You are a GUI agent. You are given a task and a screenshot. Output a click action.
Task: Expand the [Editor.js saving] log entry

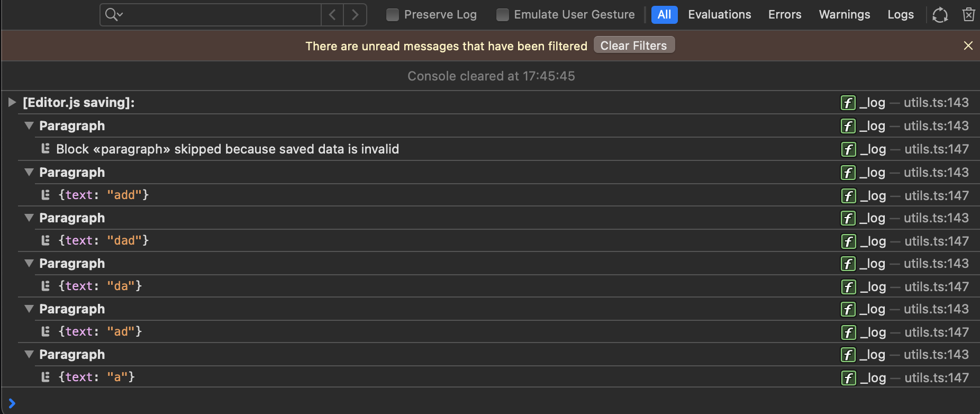click(x=12, y=102)
